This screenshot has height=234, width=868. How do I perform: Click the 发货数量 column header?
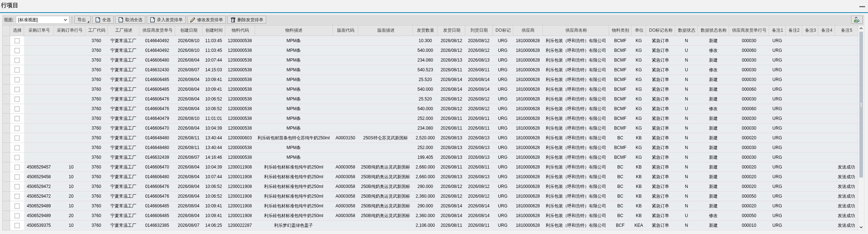(x=425, y=31)
